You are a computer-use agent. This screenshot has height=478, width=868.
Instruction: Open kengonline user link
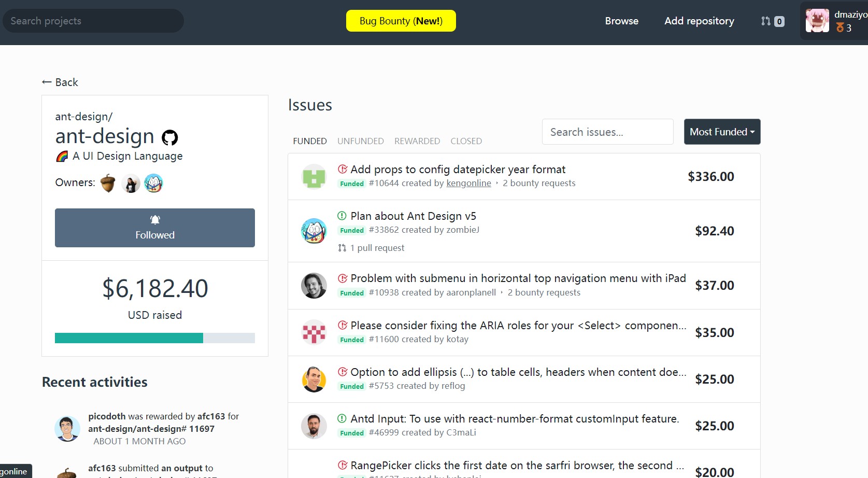tap(469, 183)
